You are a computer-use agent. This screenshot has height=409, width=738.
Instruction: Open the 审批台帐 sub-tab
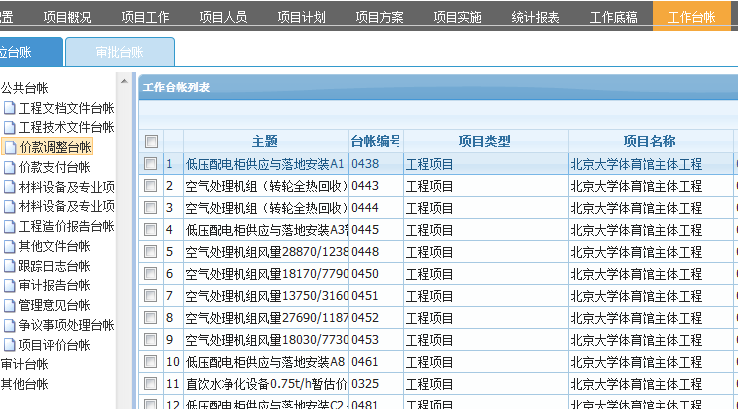[119, 52]
